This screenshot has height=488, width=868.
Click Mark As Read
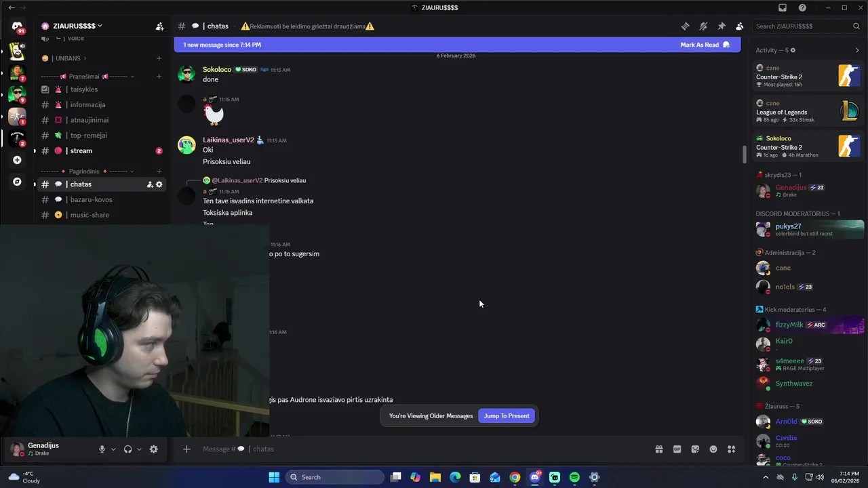[x=705, y=45]
